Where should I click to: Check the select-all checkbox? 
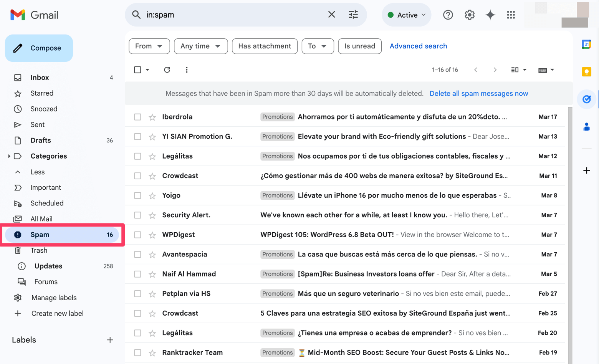pos(137,70)
